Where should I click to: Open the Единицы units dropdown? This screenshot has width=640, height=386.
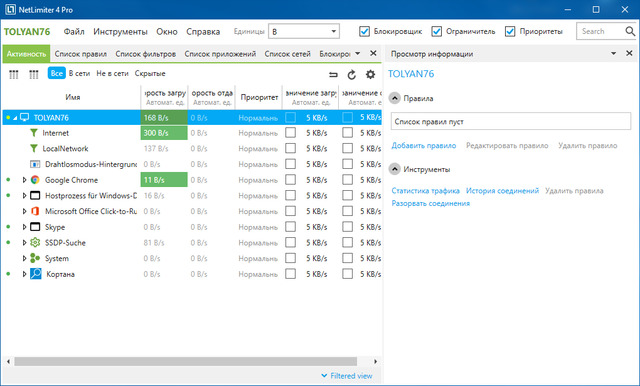[304, 31]
